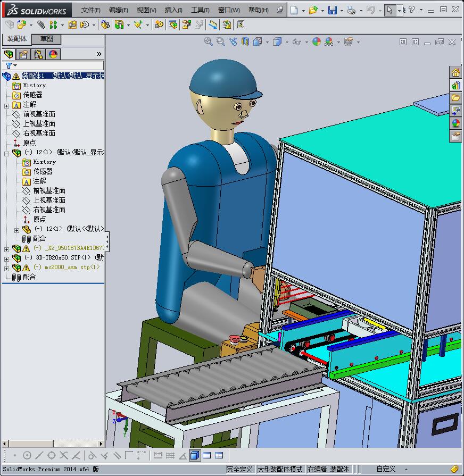The width and height of the screenshot is (464, 476).
Task: Toggle the intersection snap icon
Action: (x=64, y=455)
